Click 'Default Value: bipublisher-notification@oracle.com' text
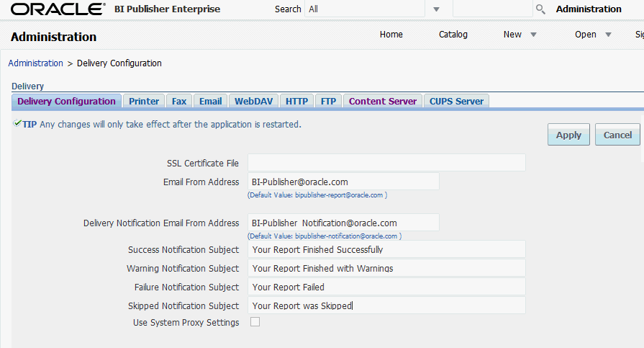644x348 pixels. (325, 236)
